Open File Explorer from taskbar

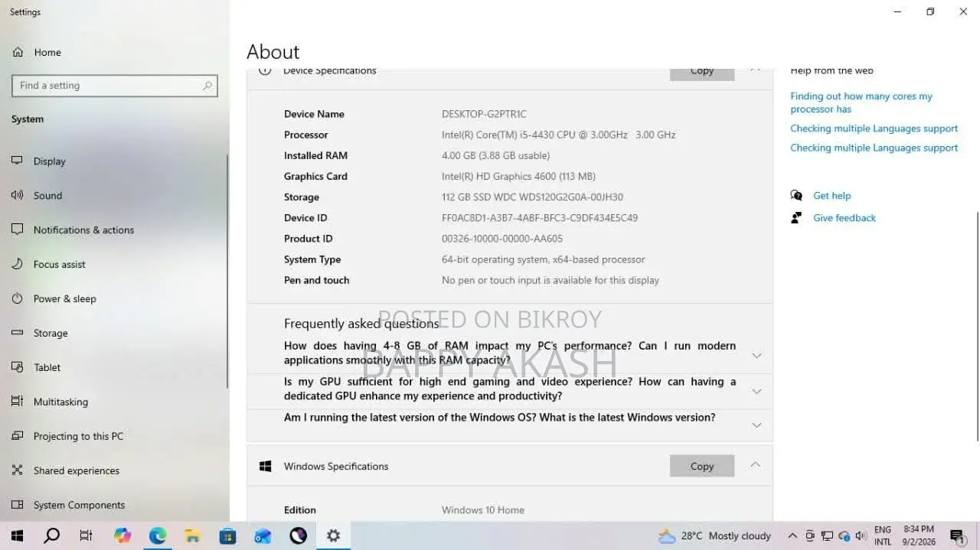[193, 535]
